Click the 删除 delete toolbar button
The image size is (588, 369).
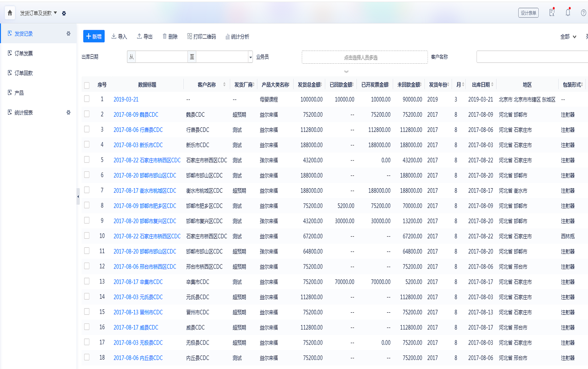170,36
